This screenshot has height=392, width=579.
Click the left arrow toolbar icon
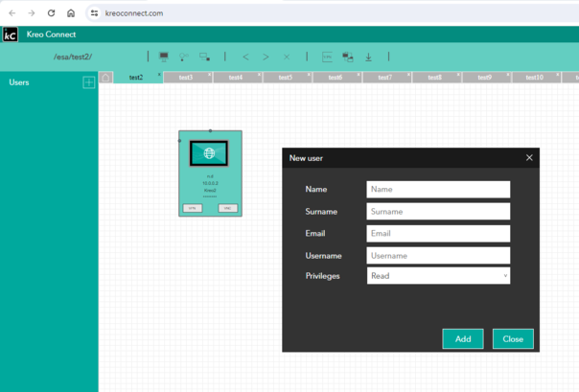245,58
